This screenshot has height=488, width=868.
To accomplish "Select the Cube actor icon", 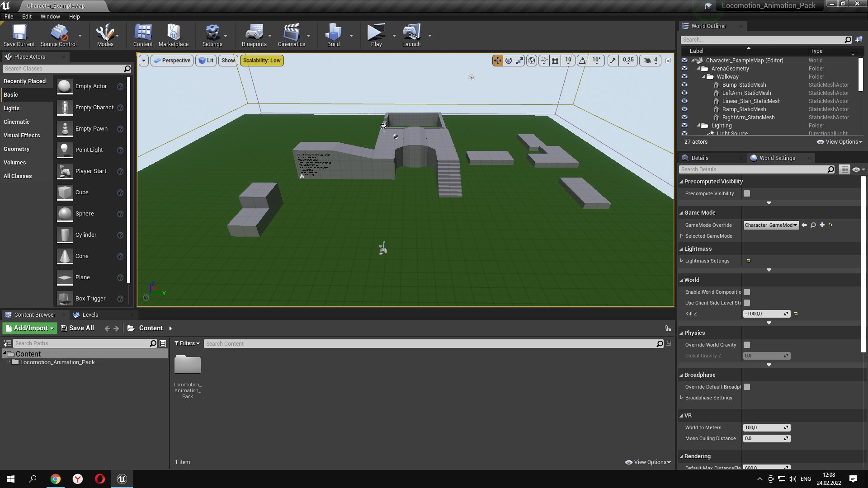I will click(x=65, y=192).
